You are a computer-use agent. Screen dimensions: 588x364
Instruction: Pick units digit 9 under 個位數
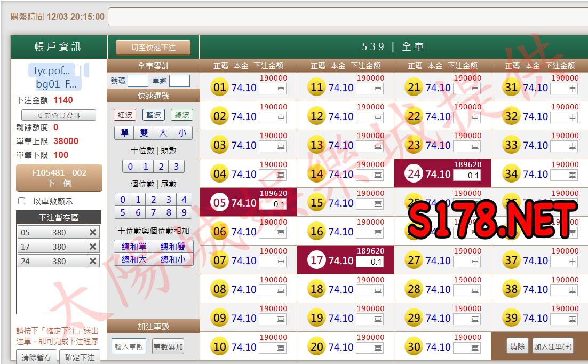pyautogui.click(x=184, y=212)
